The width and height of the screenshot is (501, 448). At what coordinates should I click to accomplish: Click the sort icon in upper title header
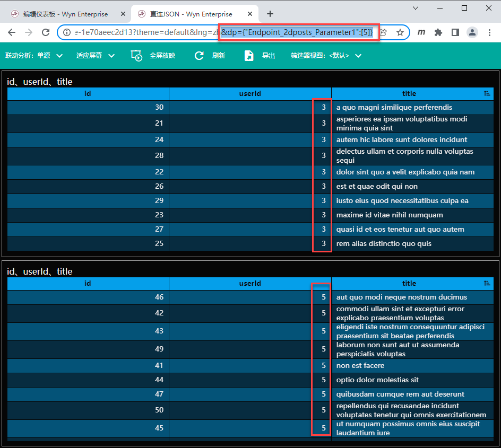coord(487,93)
